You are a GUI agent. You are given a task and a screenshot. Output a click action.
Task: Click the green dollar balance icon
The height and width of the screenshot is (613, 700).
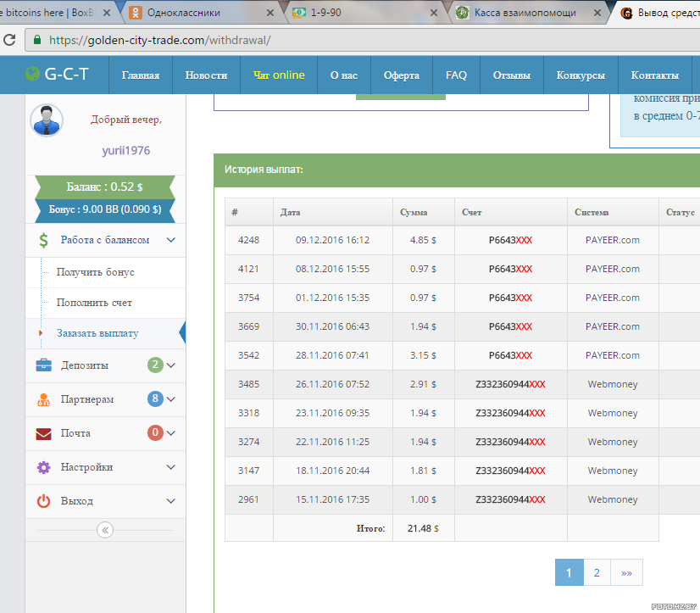point(43,241)
